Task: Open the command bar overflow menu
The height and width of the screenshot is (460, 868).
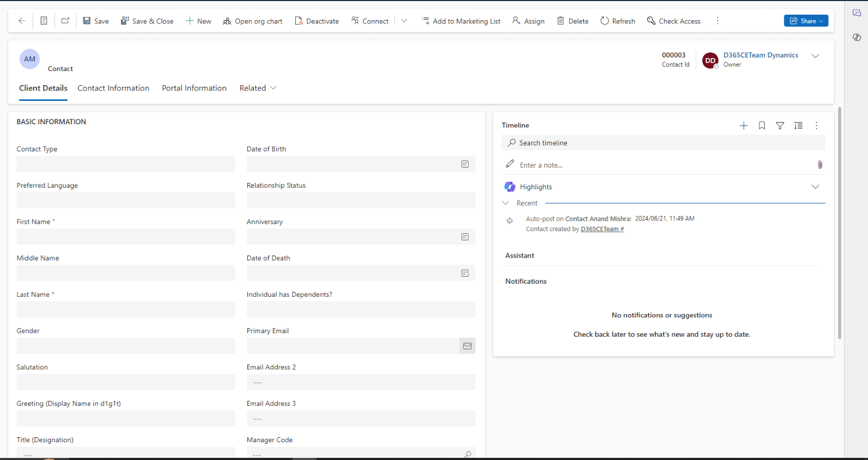Action: 718,21
